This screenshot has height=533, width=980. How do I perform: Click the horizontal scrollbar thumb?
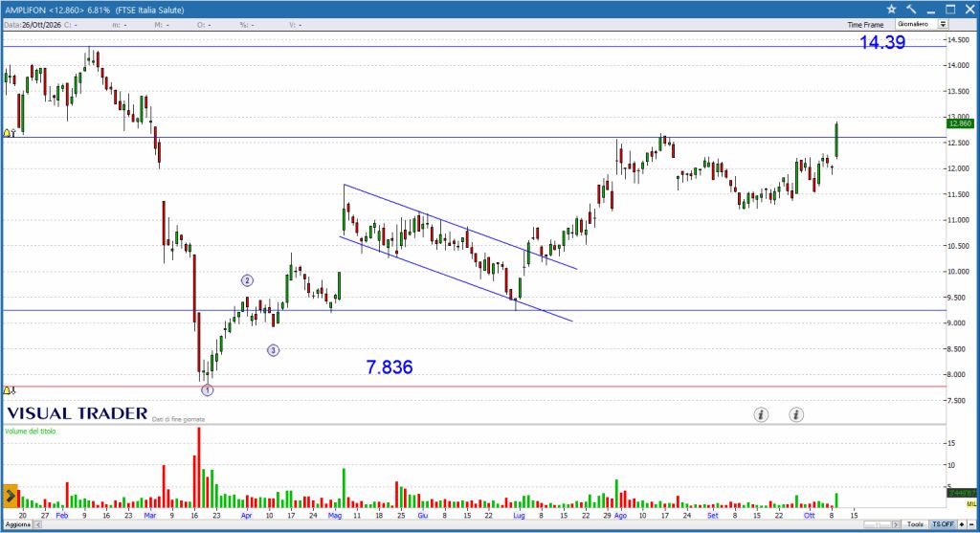(x=877, y=525)
